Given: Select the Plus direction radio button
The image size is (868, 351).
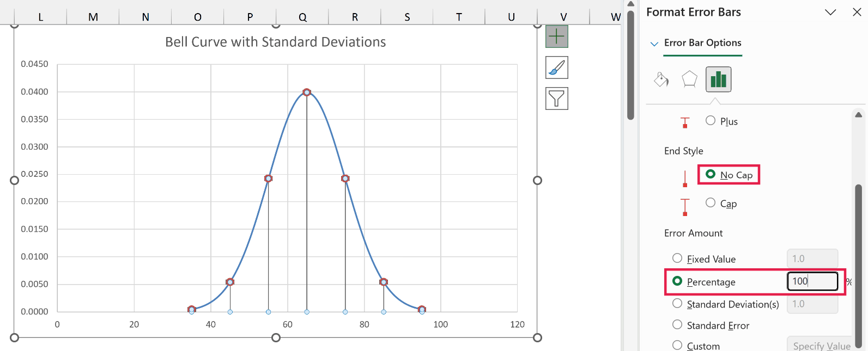Looking at the screenshot, I should [x=711, y=120].
